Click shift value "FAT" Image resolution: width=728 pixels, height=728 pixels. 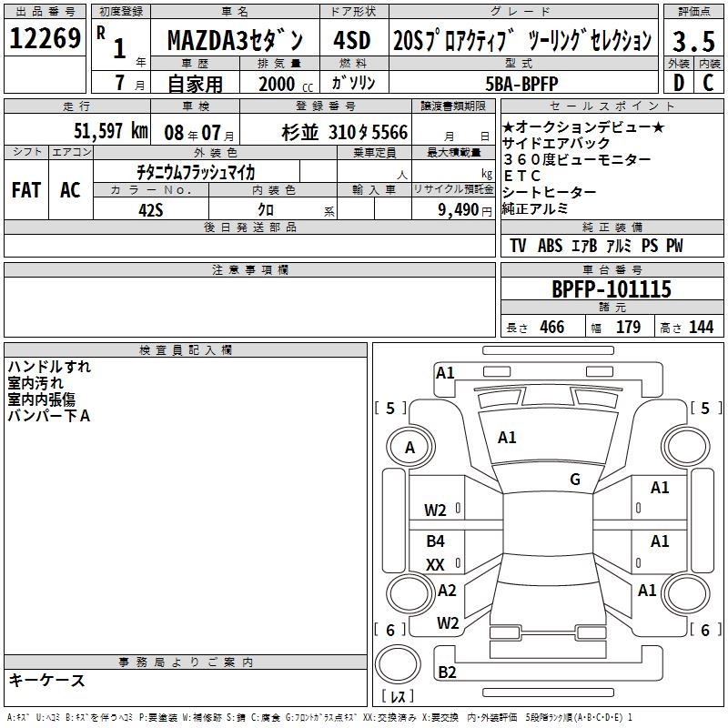click(x=26, y=190)
